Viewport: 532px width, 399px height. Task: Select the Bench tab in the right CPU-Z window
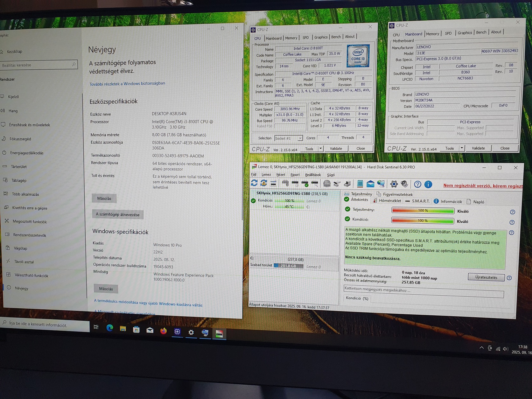[x=481, y=32]
